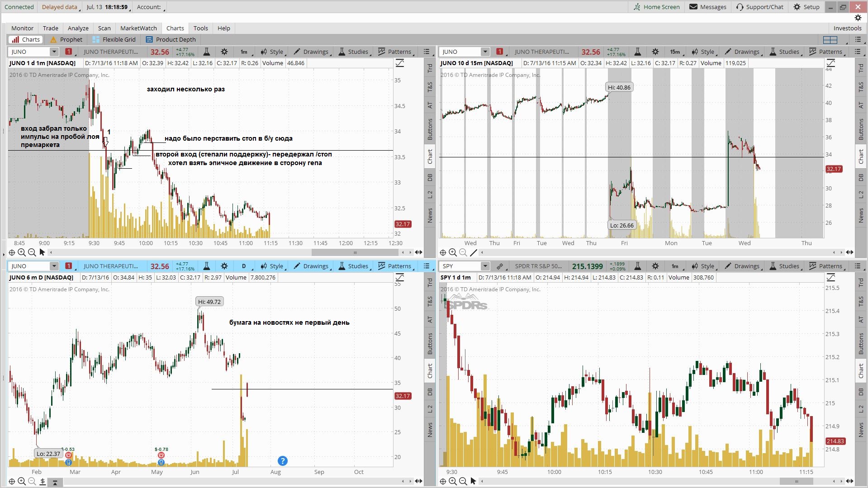The image size is (868, 488).
Task: Toggle the Buttons side panel on JUNO 15m chart
Action: click(x=861, y=129)
